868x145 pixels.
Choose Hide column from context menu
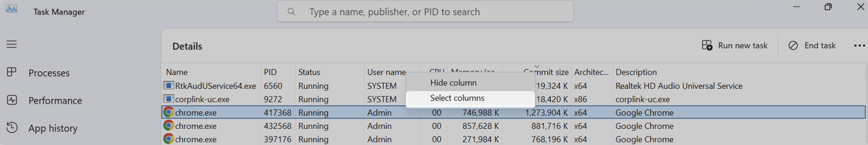coord(453,83)
